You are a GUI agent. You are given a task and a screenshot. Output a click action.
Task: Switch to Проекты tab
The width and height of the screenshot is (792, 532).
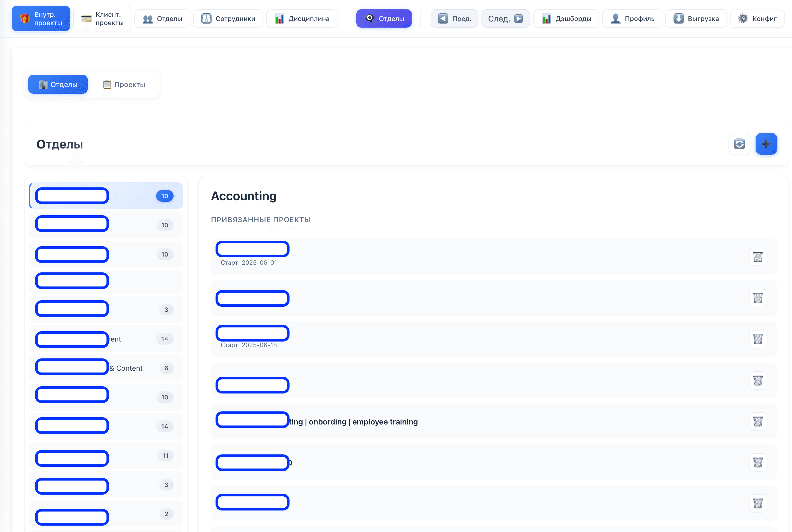coord(124,84)
